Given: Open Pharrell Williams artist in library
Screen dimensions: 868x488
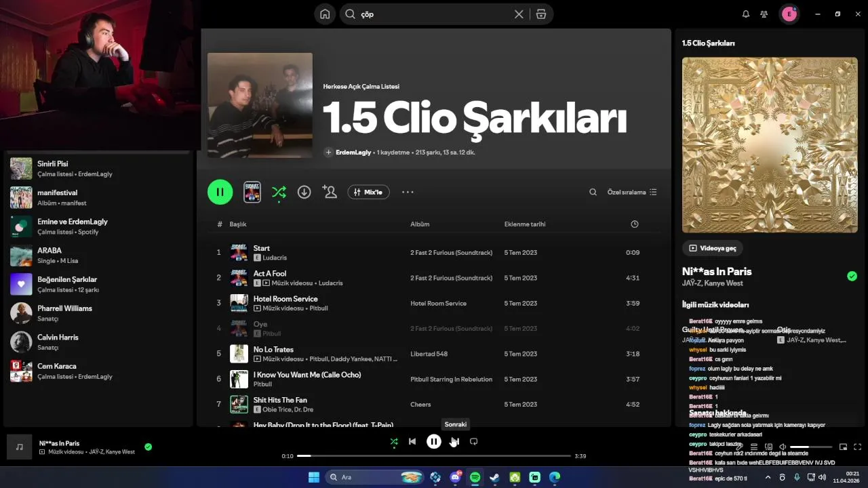Looking at the screenshot, I should (98, 313).
